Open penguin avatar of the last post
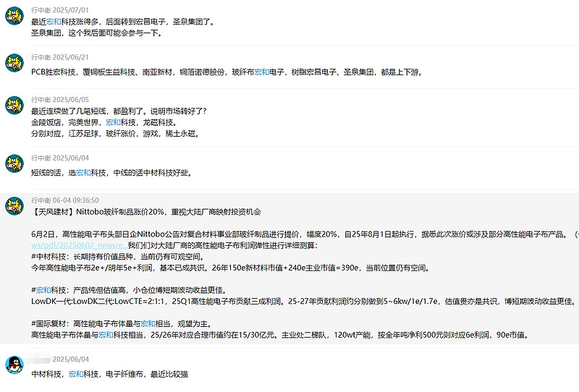Screen dimensions: 579x392 pos(14,365)
